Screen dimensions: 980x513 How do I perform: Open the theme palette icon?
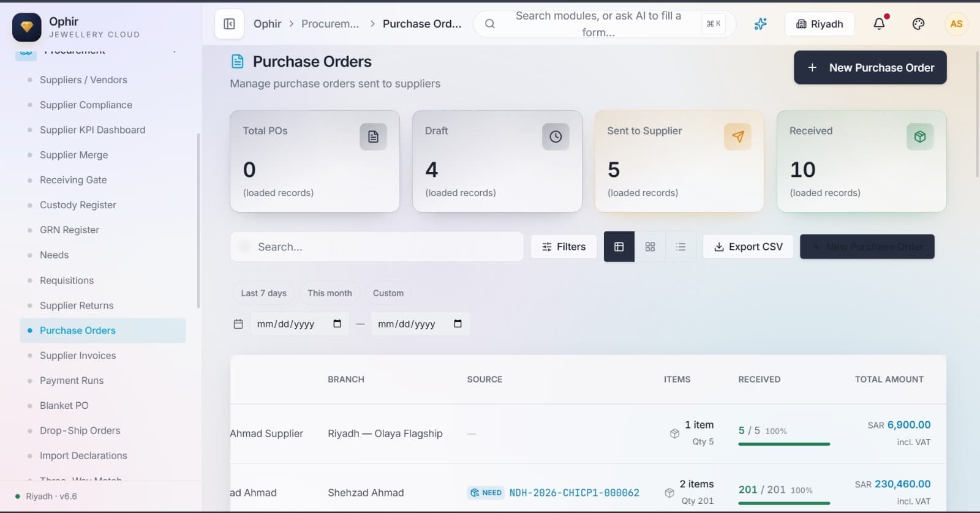(x=918, y=24)
